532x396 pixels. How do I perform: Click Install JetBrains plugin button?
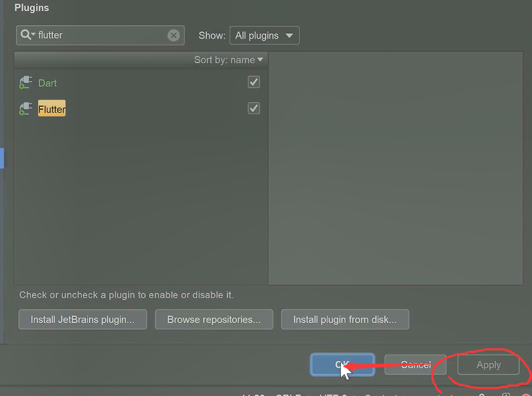tap(82, 319)
